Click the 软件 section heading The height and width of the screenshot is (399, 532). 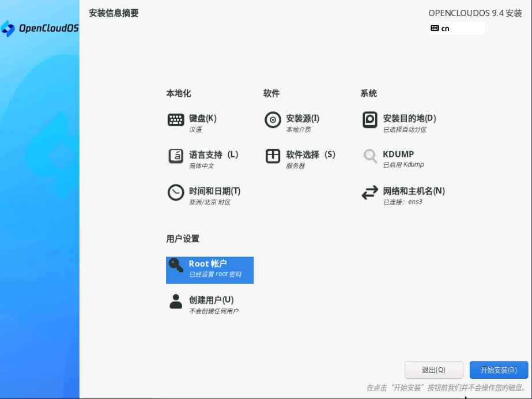click(x=271, y=93)
